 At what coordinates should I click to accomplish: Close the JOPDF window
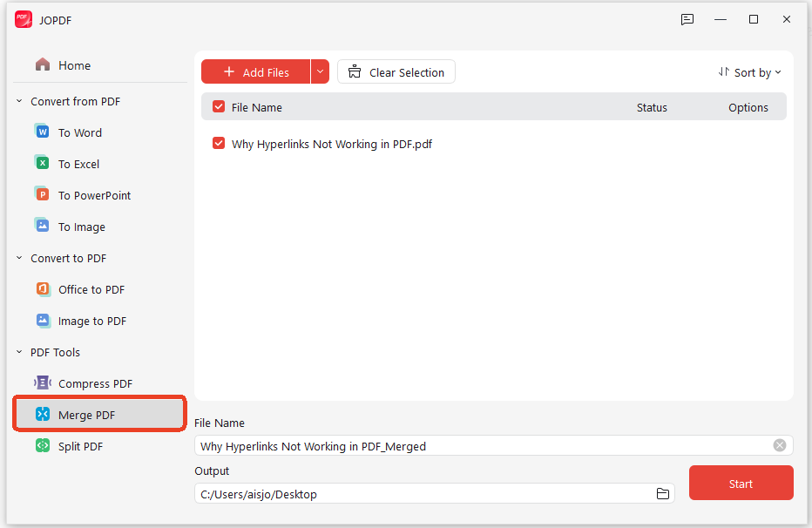click(787, 20)
